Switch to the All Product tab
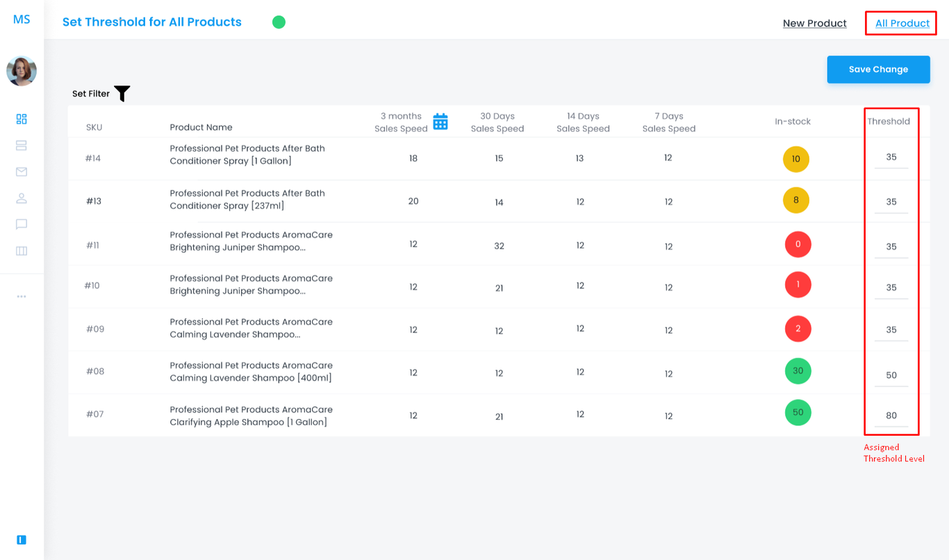The height and width of the screenshot is (560, 949). (x=902, y=23)
